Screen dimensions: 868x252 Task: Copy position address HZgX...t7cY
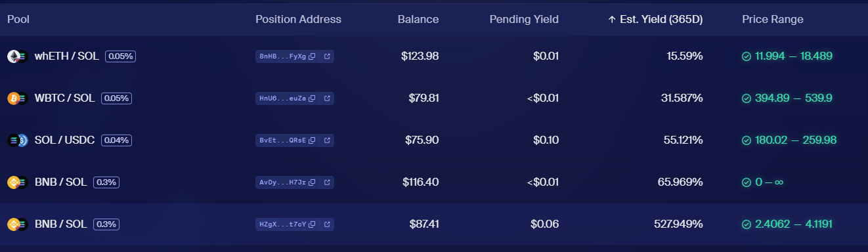[313, 224]
